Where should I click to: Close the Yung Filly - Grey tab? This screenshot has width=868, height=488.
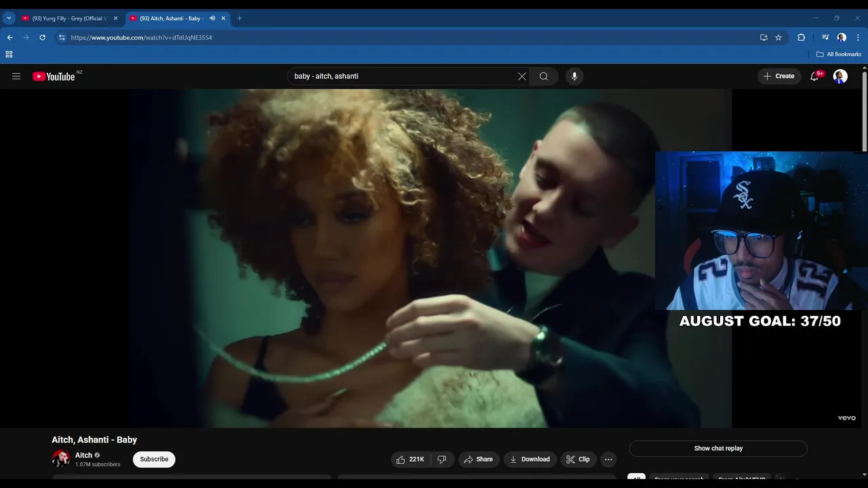coord(115,18)
